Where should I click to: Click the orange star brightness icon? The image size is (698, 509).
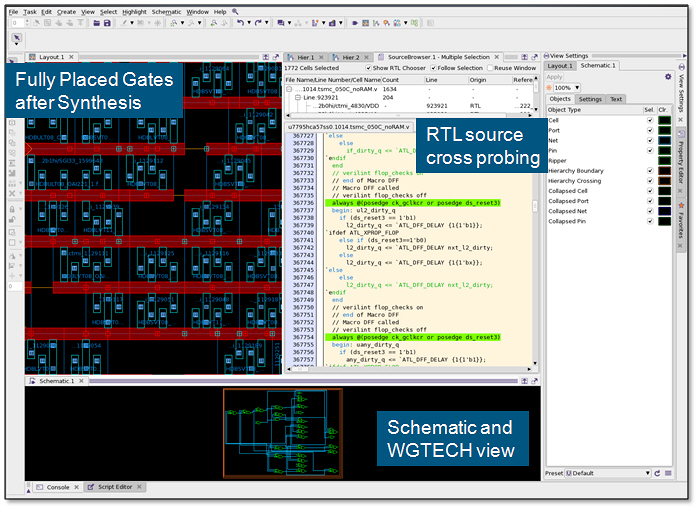(x=549, y=88)
